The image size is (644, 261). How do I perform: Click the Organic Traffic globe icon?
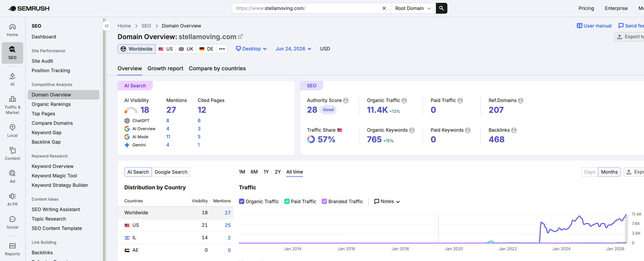(404, 101)
